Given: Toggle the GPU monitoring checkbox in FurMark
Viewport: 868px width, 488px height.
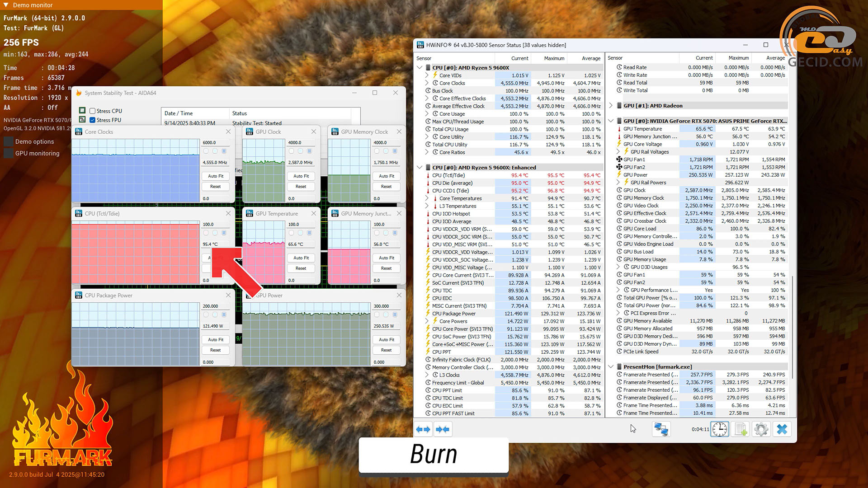Looking at the screenshot, I should [8, 153].
